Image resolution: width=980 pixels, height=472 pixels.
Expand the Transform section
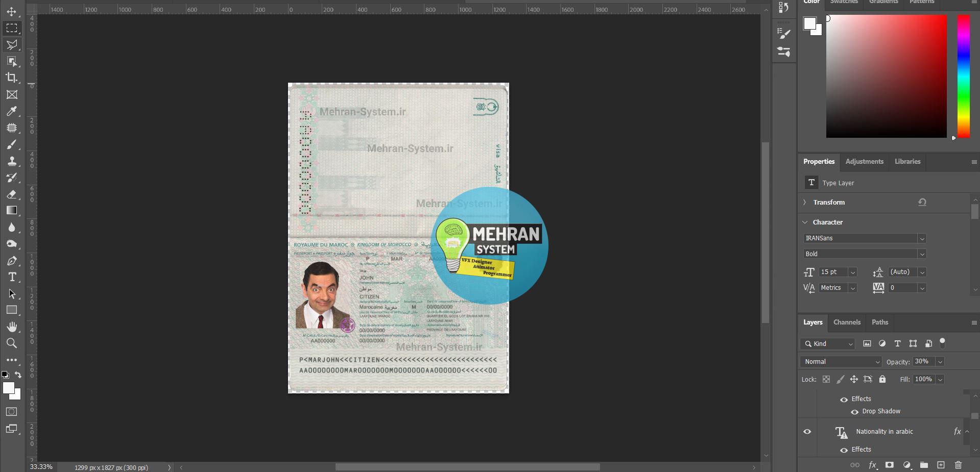click(x=805, y=203)
